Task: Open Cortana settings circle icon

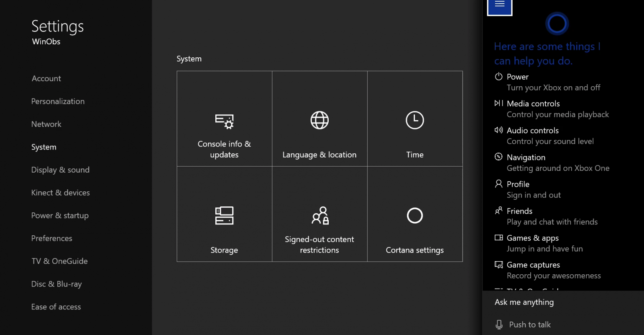Action: tap(414, 216)
